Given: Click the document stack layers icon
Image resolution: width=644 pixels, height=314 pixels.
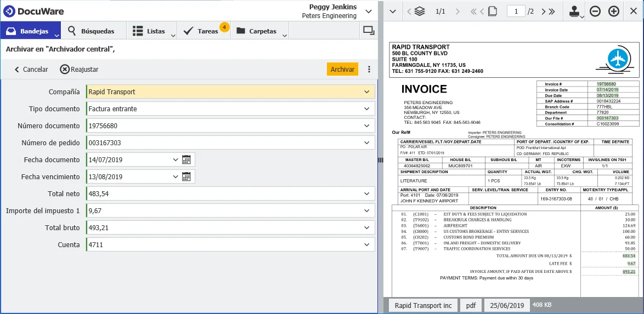Looking at the screenshot, I should 420,12.
